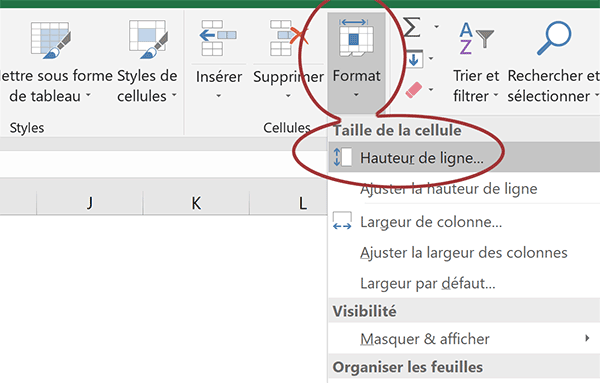Click the Supprimer button label
The image size is (600, 383).
coord(289,78)
